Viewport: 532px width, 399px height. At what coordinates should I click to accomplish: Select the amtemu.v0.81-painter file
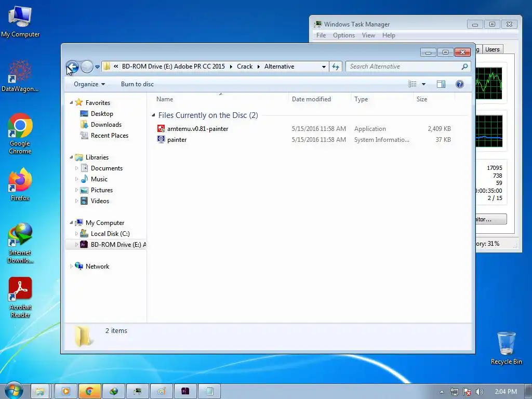pos(197,129)
